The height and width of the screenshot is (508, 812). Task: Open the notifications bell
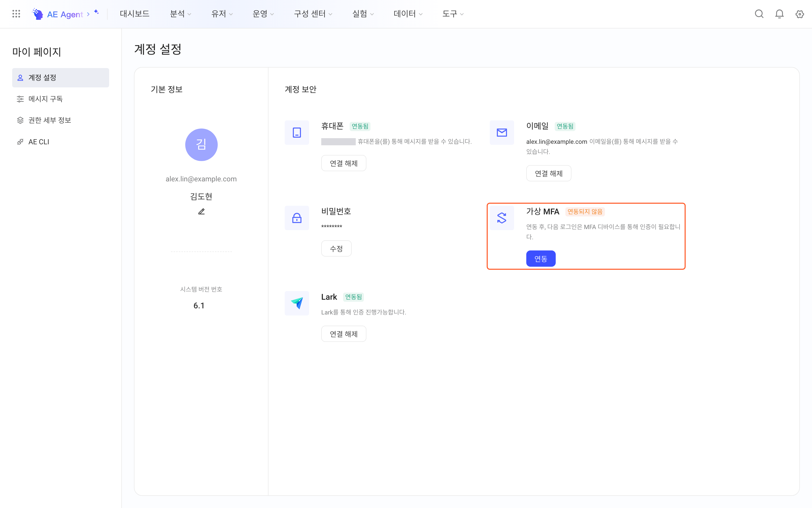(780, 14)
